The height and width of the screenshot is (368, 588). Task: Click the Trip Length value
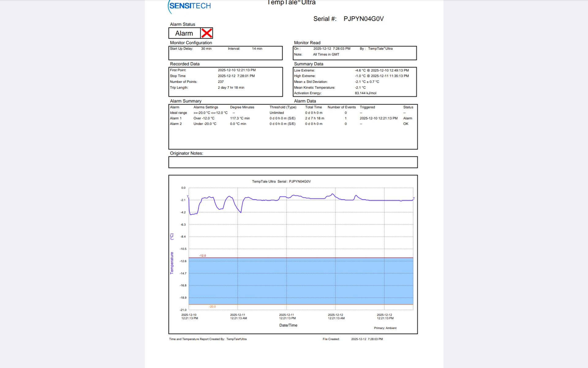(231, 88)
